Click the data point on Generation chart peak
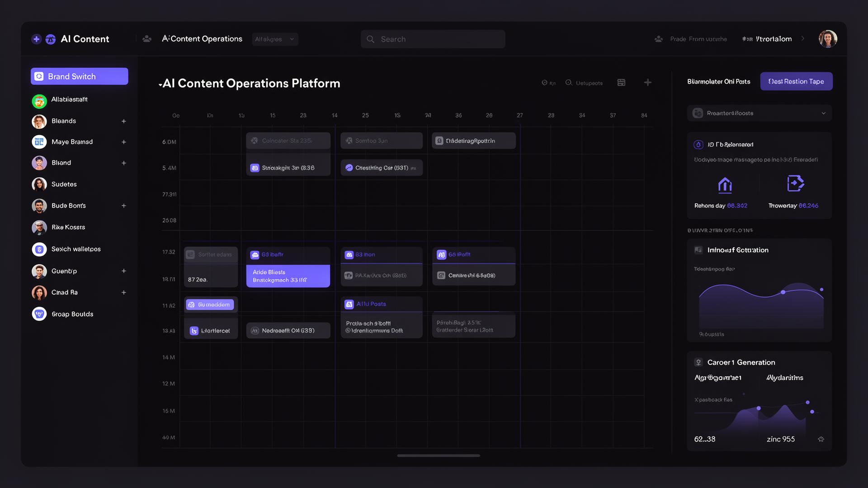868x488 pixels. 759,408
